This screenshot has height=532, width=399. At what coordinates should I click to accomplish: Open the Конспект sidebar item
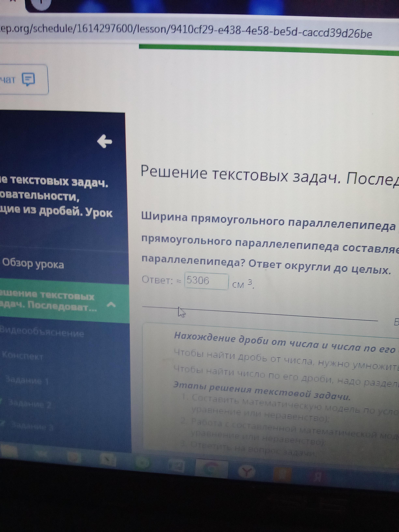click(23, 356)
